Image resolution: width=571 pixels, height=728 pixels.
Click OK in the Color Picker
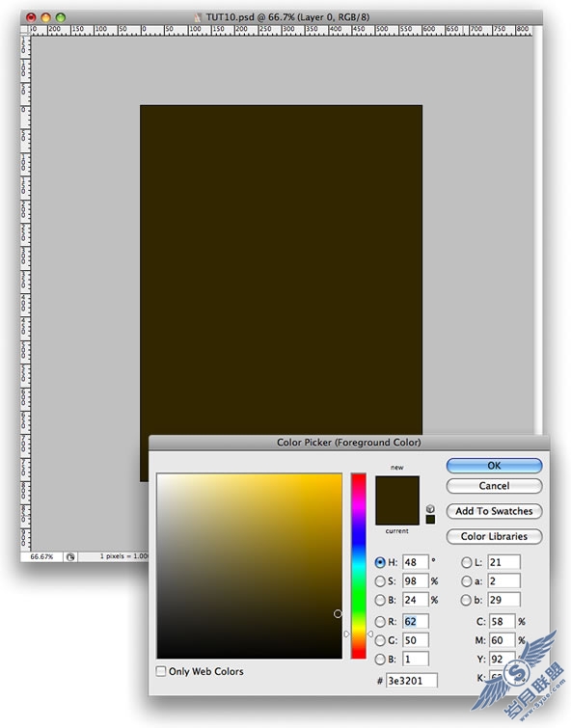point(494,466)
